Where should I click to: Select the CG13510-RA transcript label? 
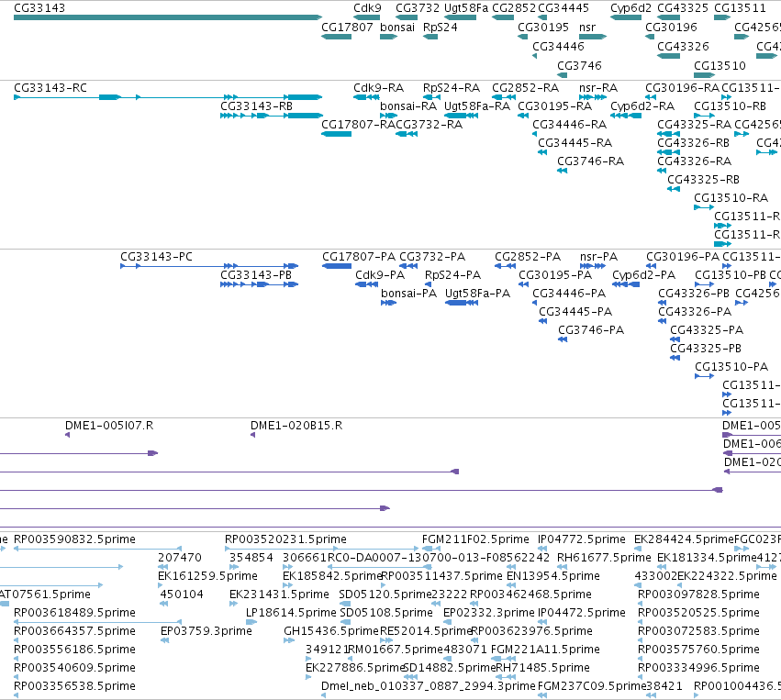tap(731, 198)
